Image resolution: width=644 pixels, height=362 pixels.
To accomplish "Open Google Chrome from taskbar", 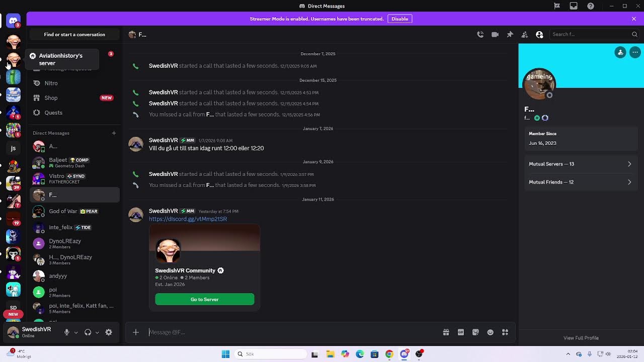I will click(x=389, y=354).
